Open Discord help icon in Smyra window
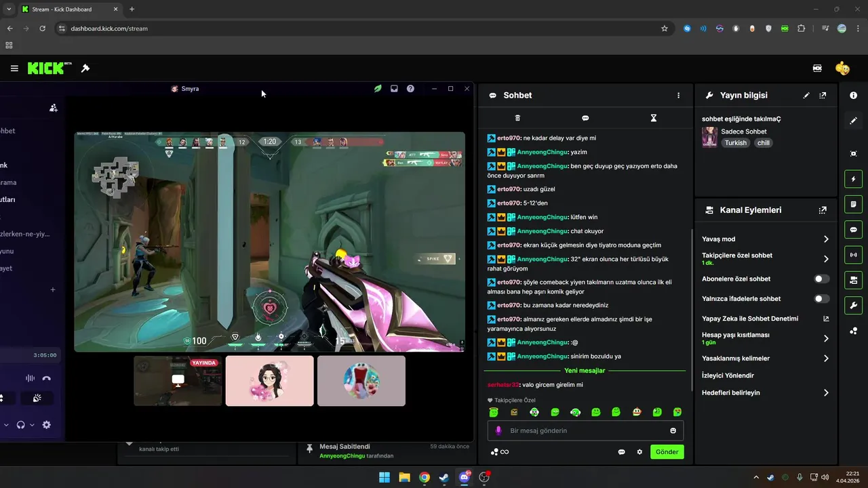 click(x=410, y=89)
